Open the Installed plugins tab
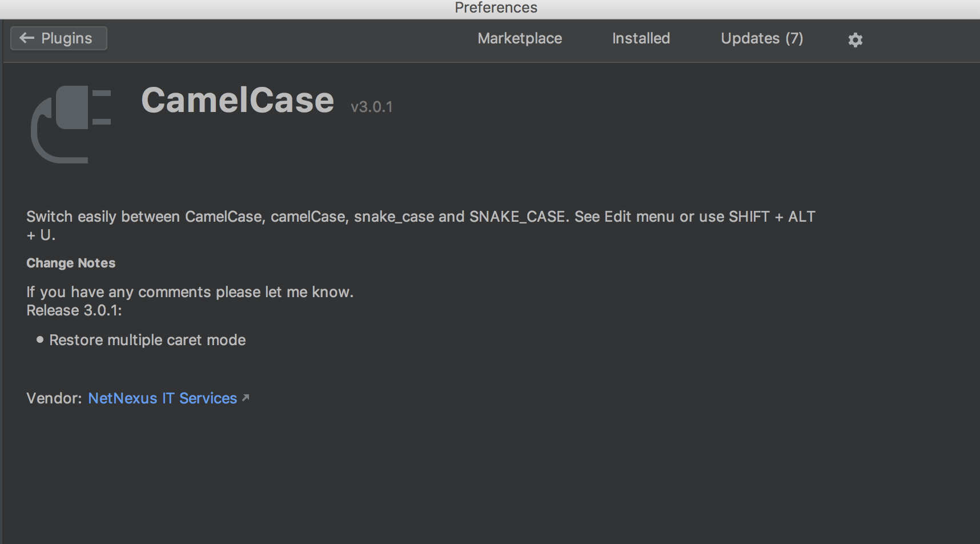Image resolution: width=980 pixels, height=544 pixels. (641, 38)
